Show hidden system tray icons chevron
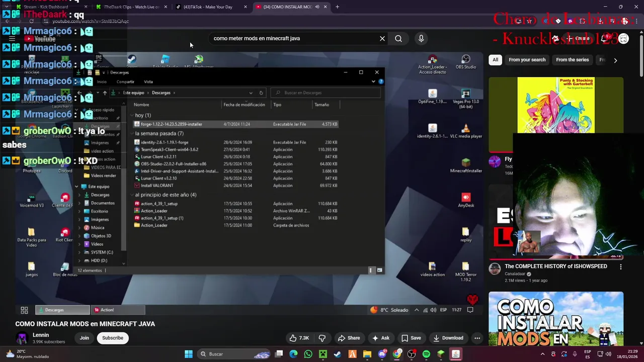This screenshot has width=644, height=362. [542, 354]
